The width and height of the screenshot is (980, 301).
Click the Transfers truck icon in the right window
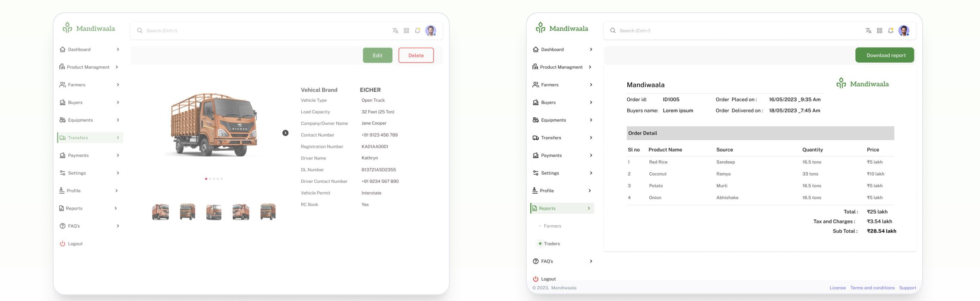coord(536,138)
